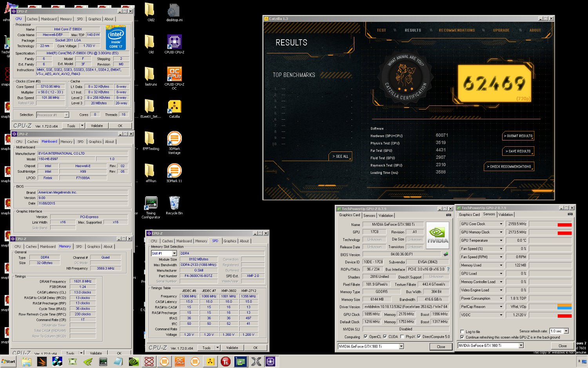Select the effRun folder icon
This screenshot has height=368, width=588.
(x=151, y=173)
